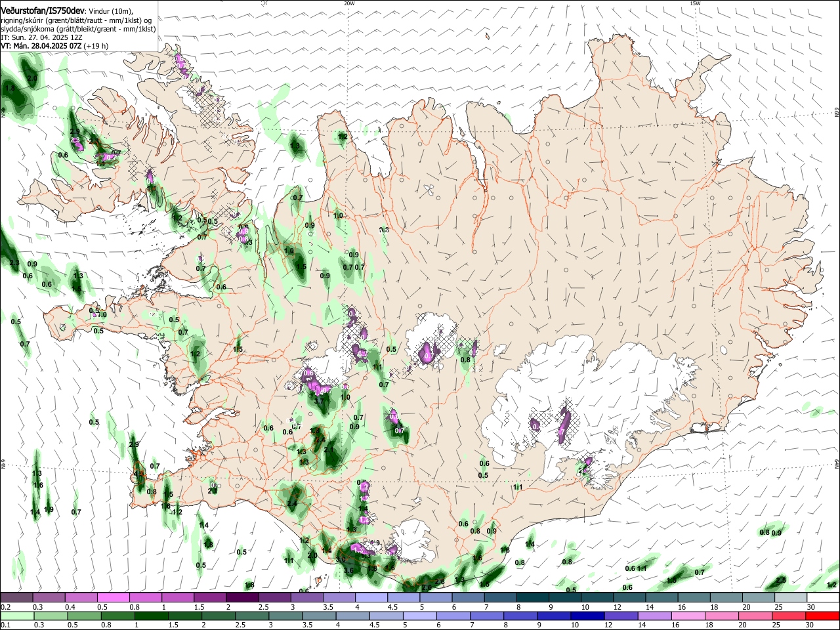Viewport: 840px width, 630px height.
Task: Click the 15W longitude label at top
Action: point(695,3)
